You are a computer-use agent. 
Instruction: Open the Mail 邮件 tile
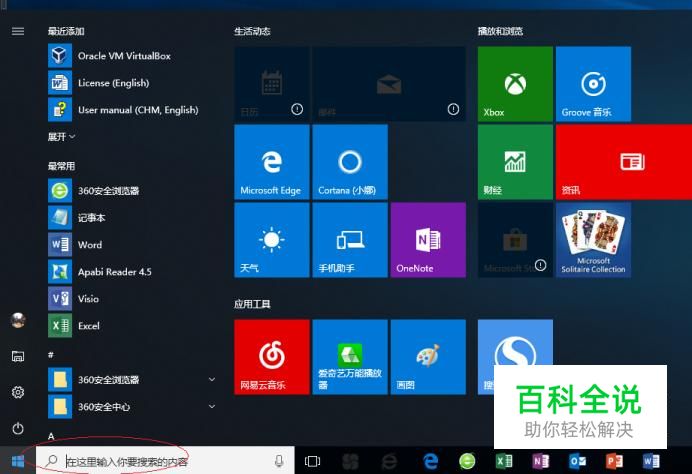click(389, 84)
